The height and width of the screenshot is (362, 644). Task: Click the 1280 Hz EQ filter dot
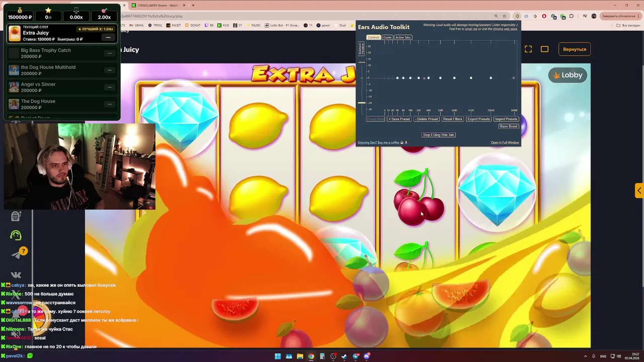click(x=440, y=78)
